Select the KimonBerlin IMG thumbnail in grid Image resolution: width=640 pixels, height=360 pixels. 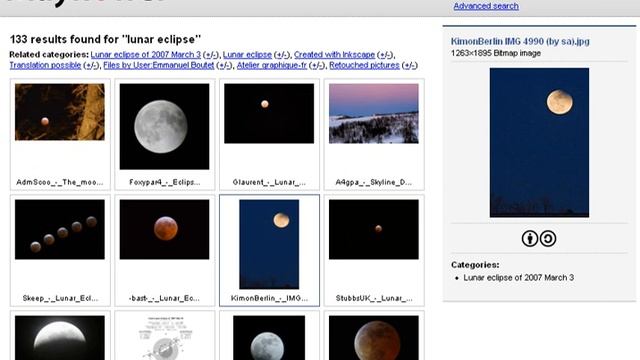point(269,244)
